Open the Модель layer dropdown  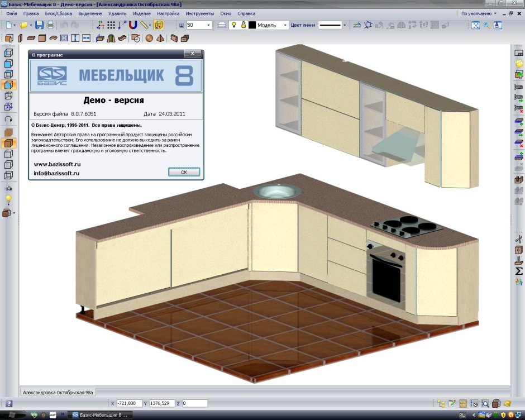pos(285,25)
